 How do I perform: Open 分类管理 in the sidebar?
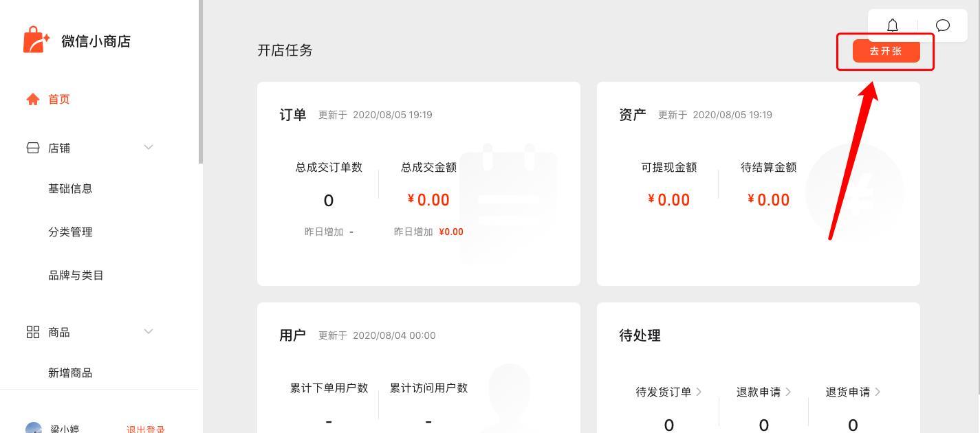coord(70,232)
